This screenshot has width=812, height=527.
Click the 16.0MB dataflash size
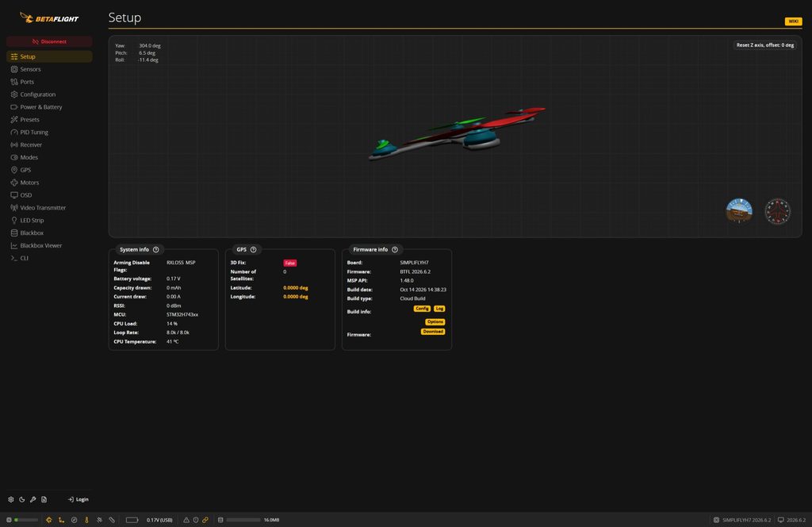271,520
